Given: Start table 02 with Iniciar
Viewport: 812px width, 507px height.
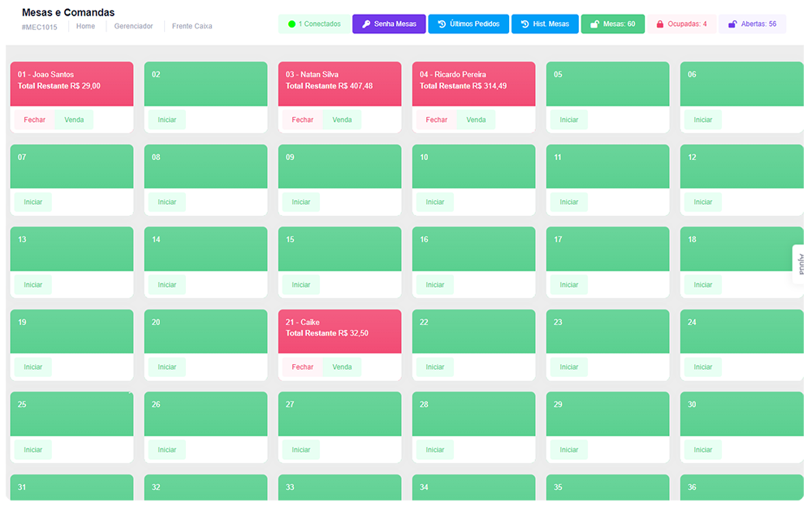Looking at the screenshot, I should [x=166, y=120].
